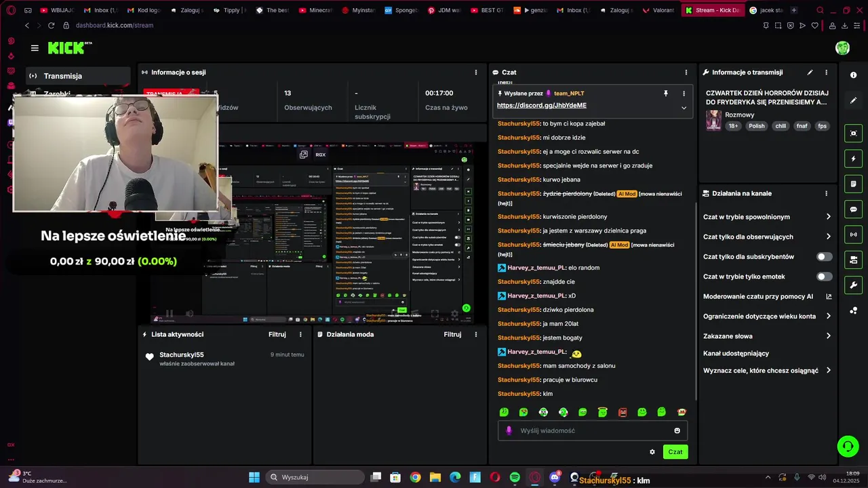Open Spotify from the Windows taskbar
This screenshot has width=868, height=488.
[x=515, y=477]
